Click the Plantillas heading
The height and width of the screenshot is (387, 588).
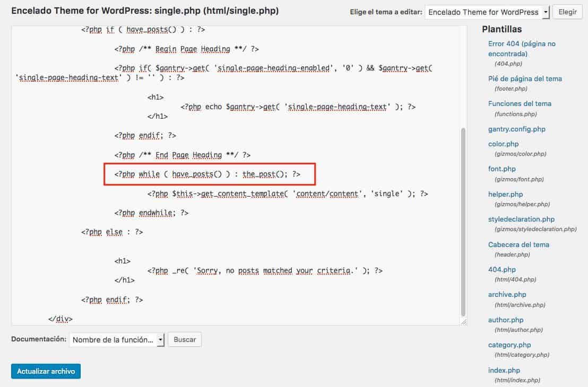coord(501,29)
